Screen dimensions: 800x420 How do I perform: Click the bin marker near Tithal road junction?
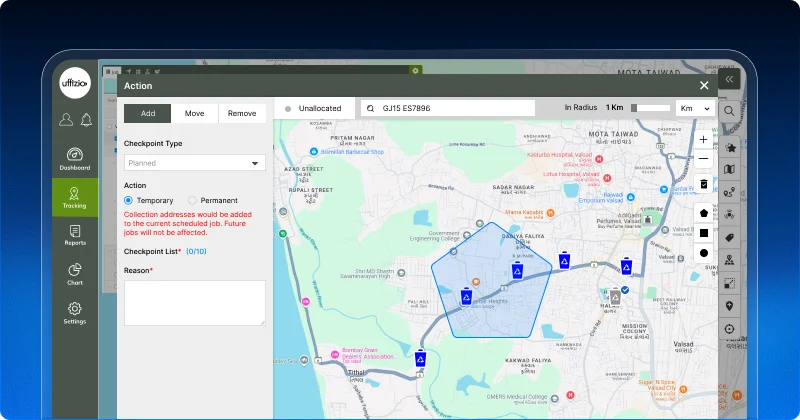pos(420,359)
